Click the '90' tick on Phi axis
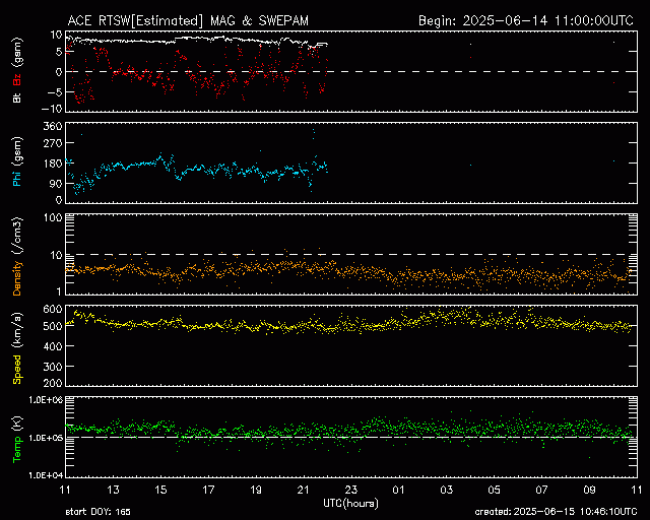 (x=56, y=183)
